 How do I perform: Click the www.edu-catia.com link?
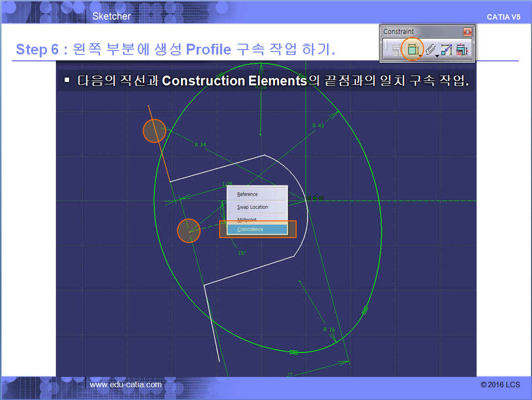(x=126, y=384)
